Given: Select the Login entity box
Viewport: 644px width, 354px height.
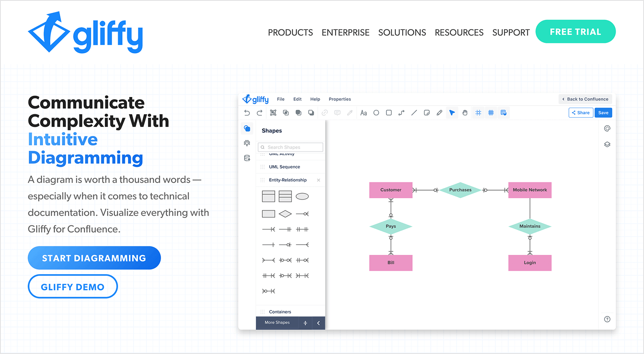Looking at the screenshot, I should pyautogui.click(x=530, y=263).
